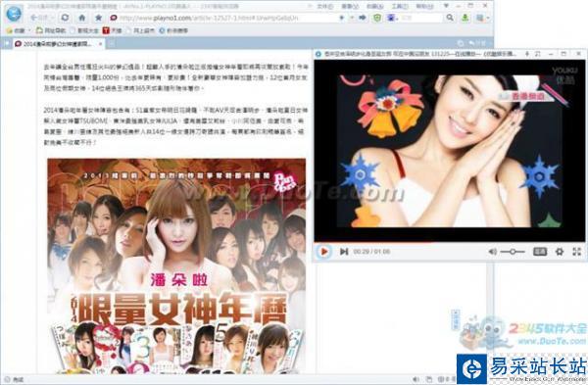This screenshot has height=385, width=588.
Task: Open the blue circle bookmark at bar end
Action: click(173, 30)
